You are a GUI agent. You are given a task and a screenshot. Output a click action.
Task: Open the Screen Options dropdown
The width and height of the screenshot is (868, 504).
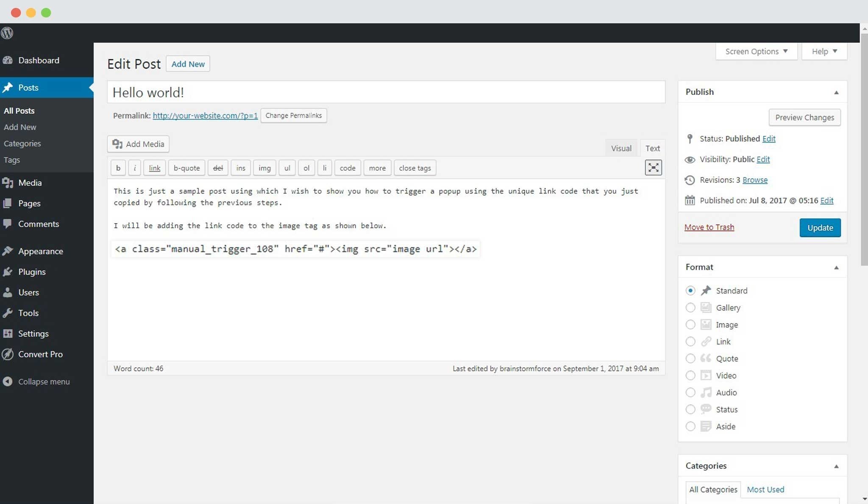756,51
